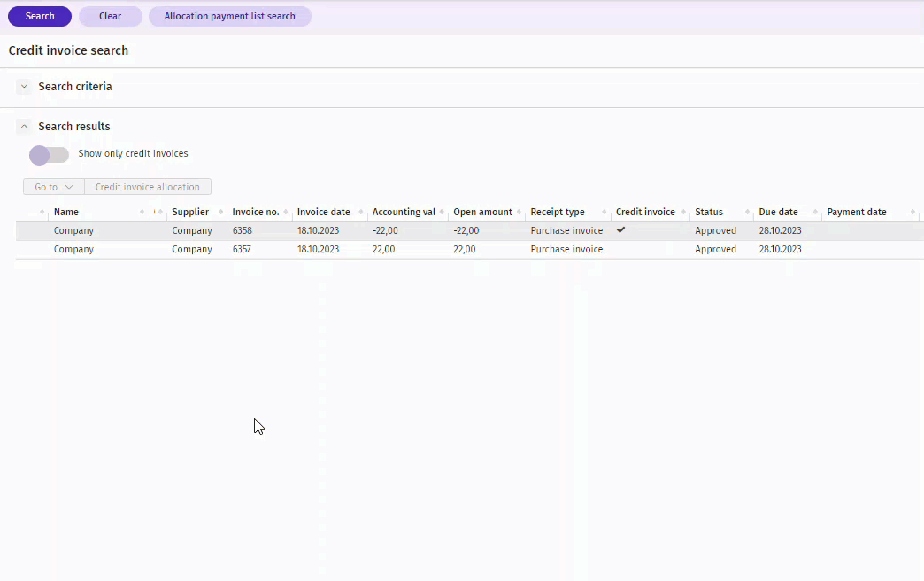The image size is (924, 581).
Task: Sort the Accounting val column
Action: 405,212
